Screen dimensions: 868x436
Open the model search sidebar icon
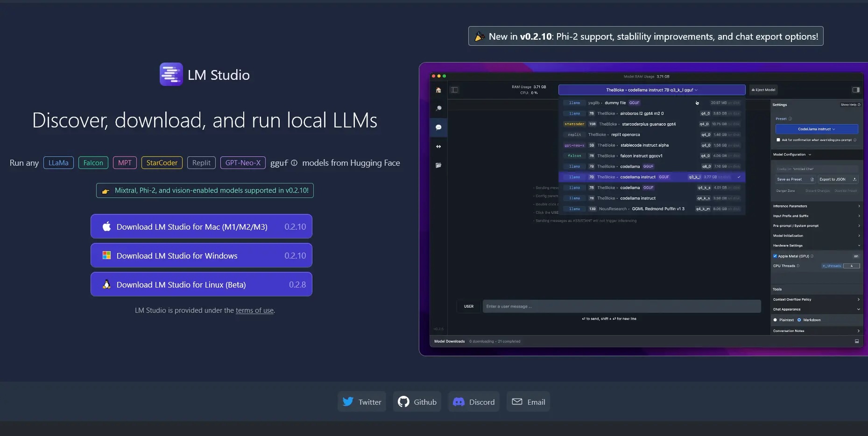(x=438, y=108)
